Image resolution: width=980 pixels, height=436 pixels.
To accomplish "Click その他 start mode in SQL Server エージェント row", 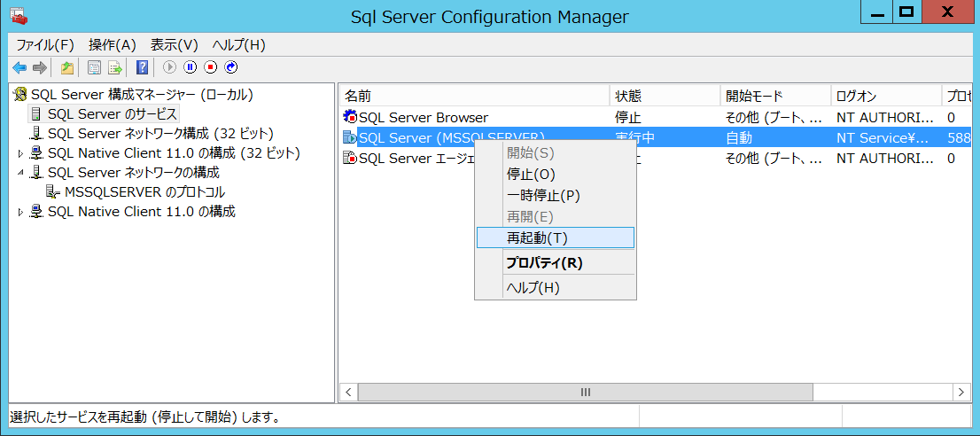I will pos(774,158).
